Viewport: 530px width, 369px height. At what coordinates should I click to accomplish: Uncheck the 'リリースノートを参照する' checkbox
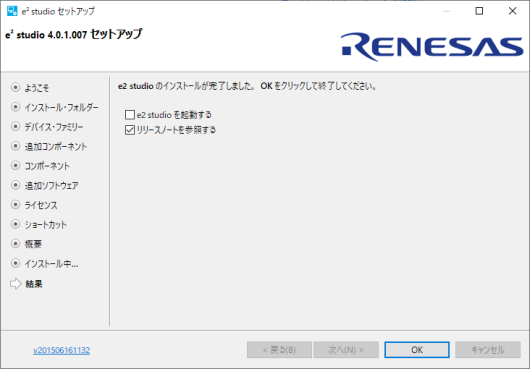pos(130,130)
